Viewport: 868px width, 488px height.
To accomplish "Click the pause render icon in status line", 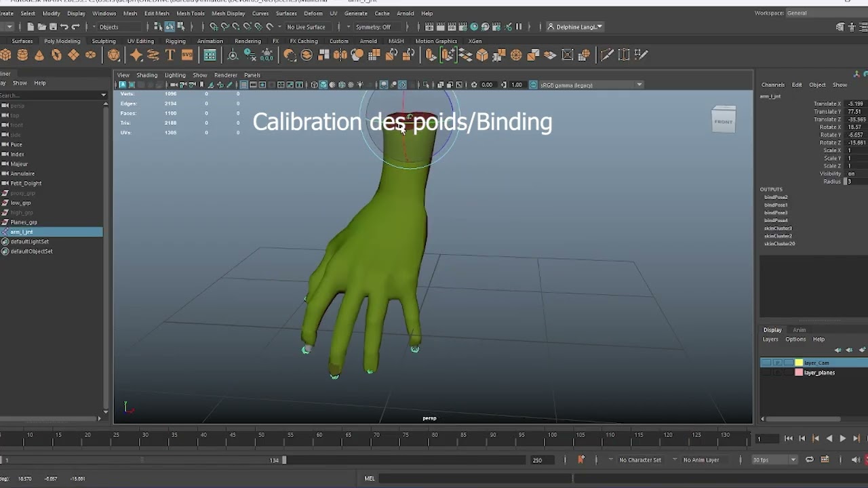I will click(519, 27).
